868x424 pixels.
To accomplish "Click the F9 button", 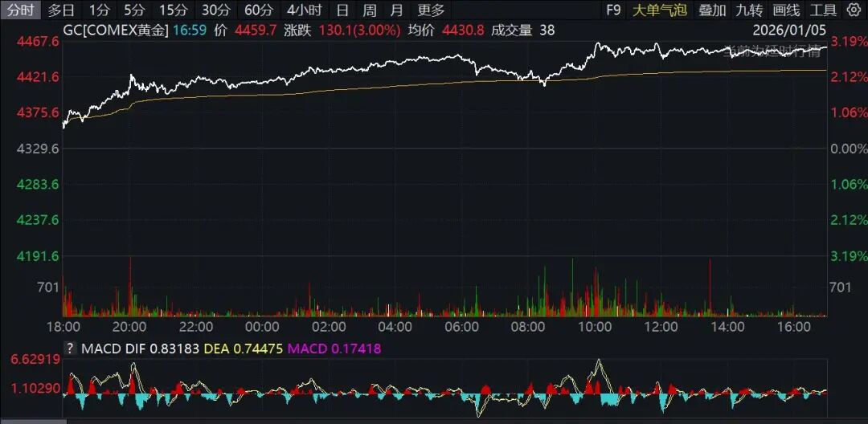I will pos(613,10).
